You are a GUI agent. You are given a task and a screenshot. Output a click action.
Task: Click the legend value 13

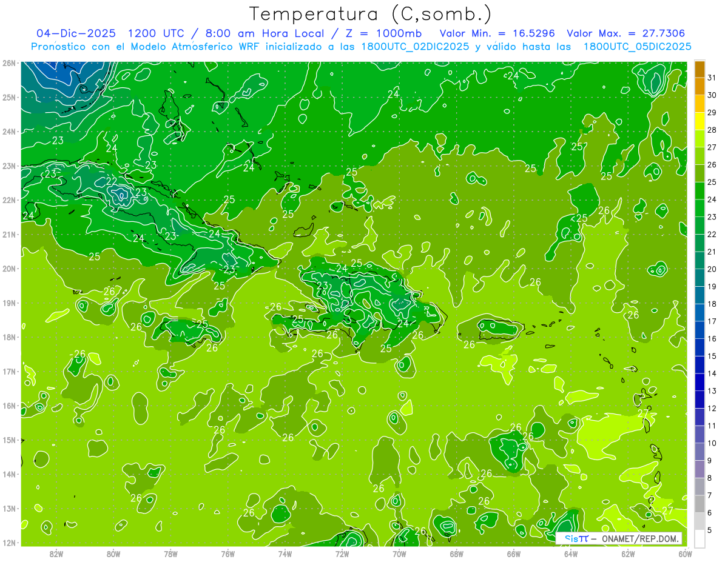coord(712,391)
